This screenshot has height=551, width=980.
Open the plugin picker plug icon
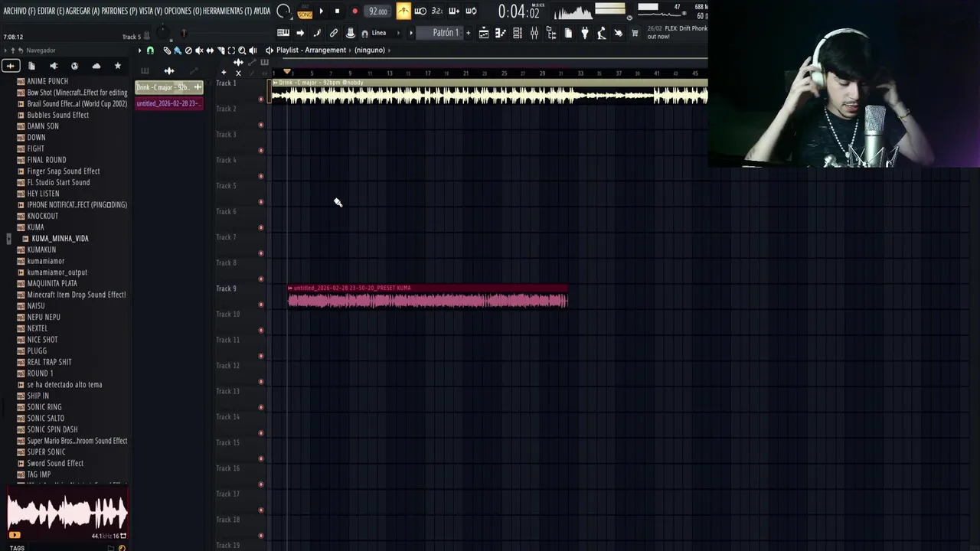(585, 33)
